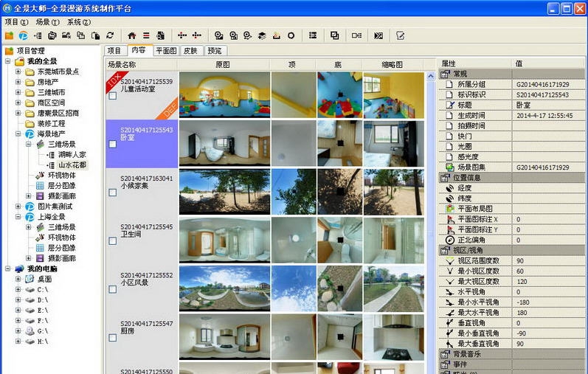This screenshot has width=588, height=374.
Task: Click the 标题 row pencil icon
Action: tap(449, 105)
